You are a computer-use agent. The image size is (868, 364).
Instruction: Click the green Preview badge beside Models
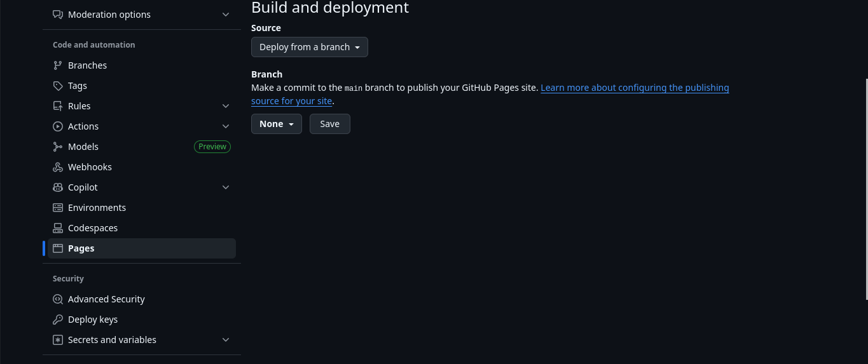coord(212,147)
